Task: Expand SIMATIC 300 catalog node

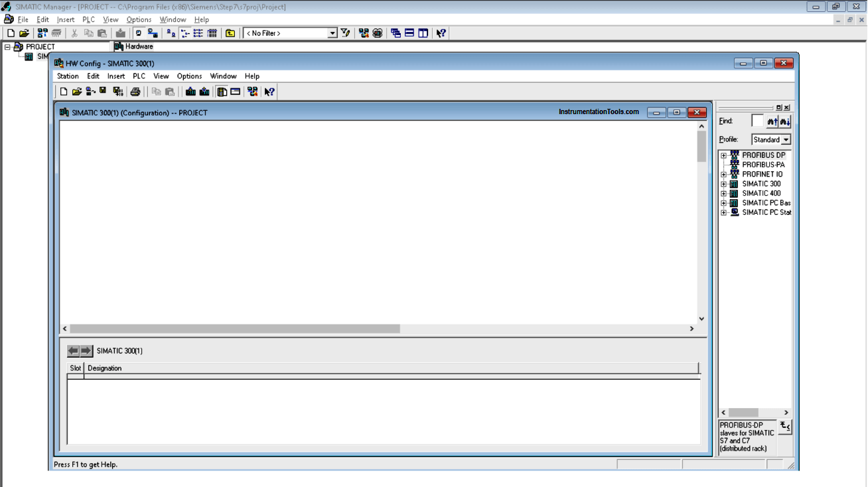Action: pos(724,184)
